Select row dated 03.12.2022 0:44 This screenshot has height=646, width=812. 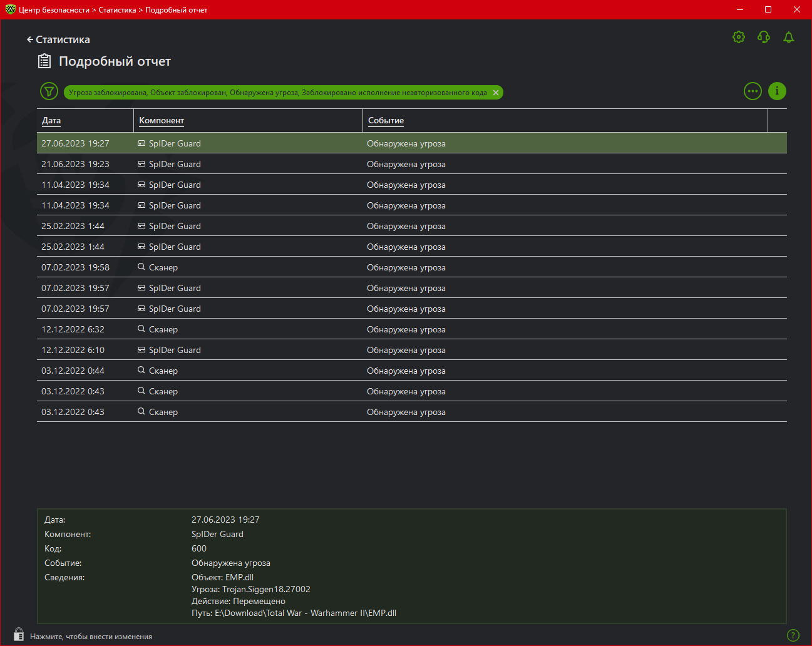[x=412, y=371]
